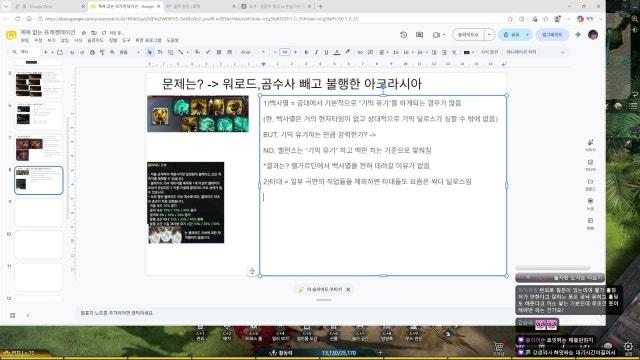The image size is (640, 360).
Task: Open the Gemini sparkle icon
Action: tap(578, 35)
